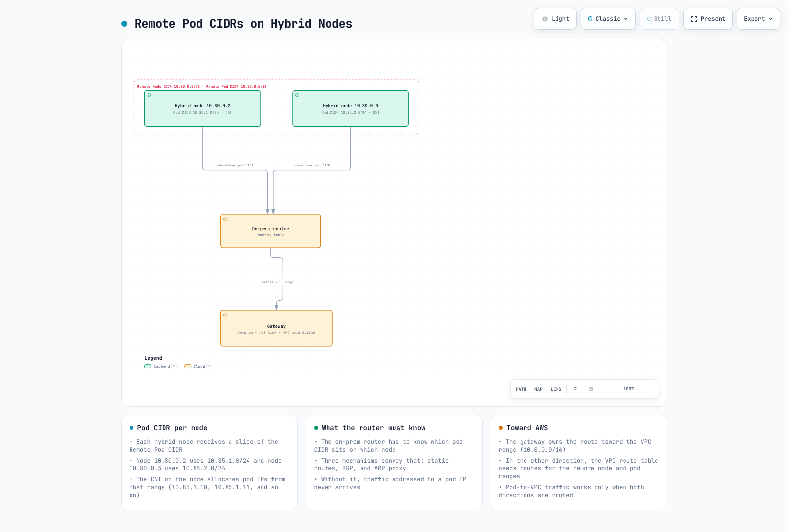This screenshot has width=788, height=532.
Task: Select the Hybrid node 10.80.0.3 box
Action: tap(350, 108)
